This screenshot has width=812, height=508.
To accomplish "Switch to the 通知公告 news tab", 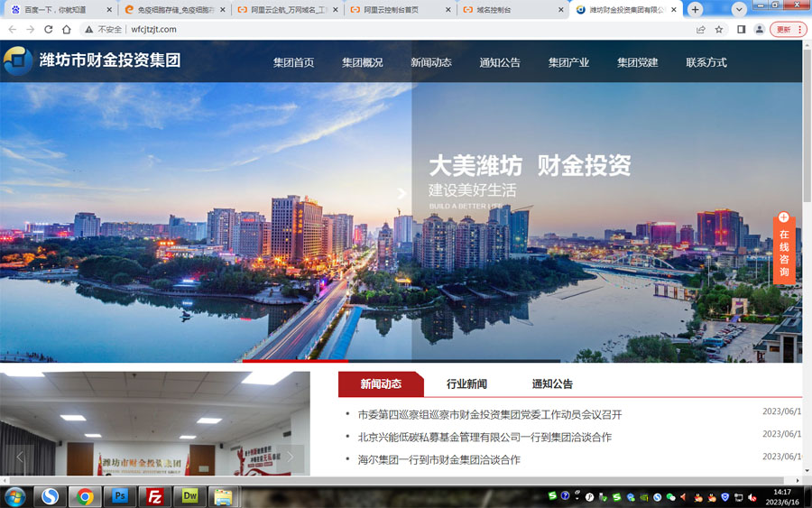I will tap(552, 383).
